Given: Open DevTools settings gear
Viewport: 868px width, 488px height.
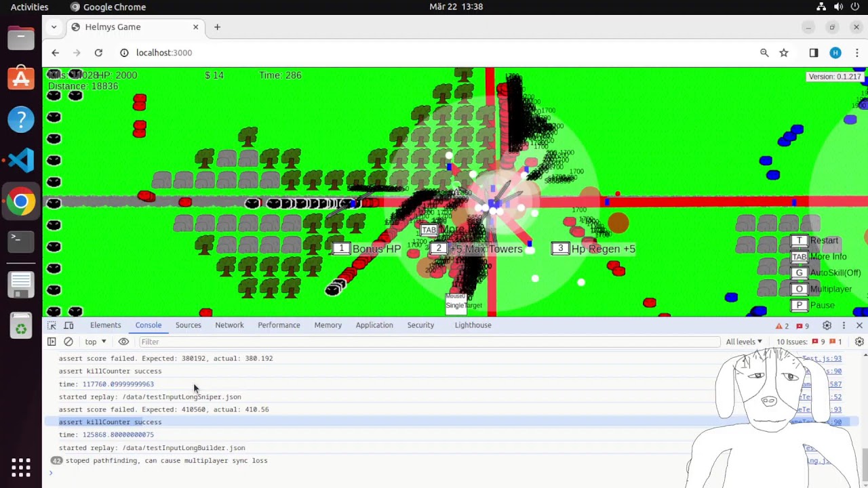Looking at the screenshot, I should click(827, 325).
